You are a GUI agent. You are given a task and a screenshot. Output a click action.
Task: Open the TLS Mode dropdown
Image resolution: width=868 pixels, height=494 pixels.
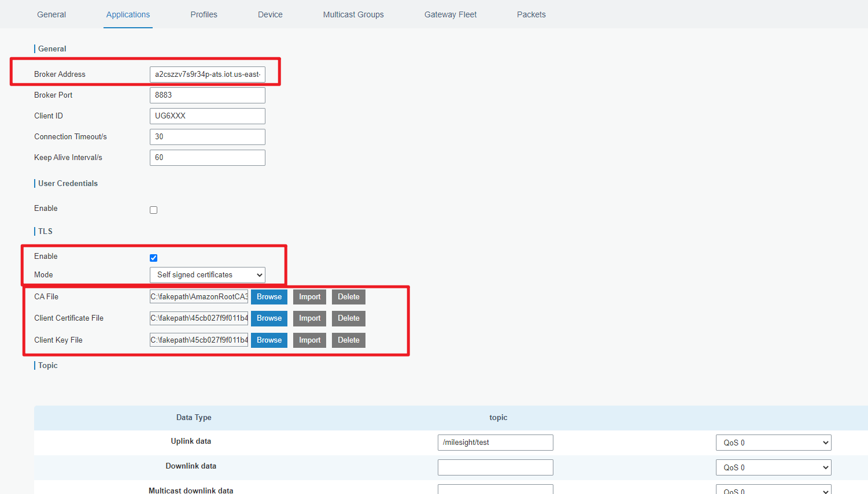tap(207, 275)
